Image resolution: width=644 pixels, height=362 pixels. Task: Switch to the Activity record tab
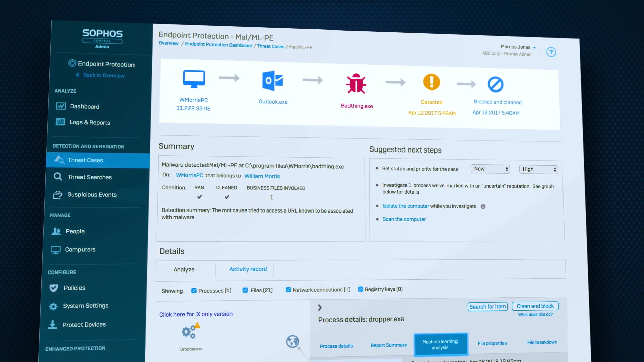[248, 269]
